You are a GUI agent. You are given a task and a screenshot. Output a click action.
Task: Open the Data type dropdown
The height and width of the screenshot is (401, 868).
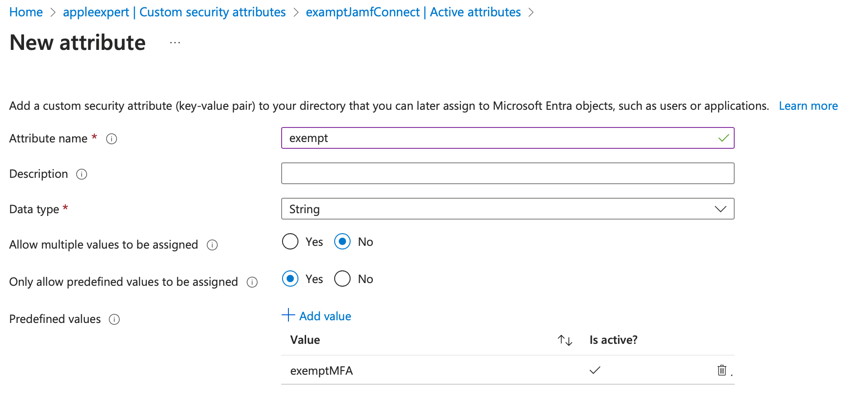pos(507,209)
